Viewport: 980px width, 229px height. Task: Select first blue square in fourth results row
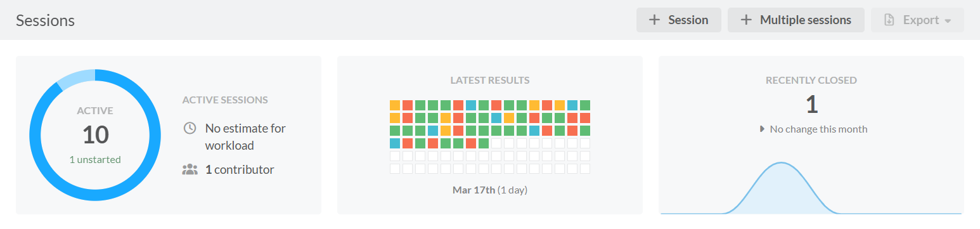[395, 143]
